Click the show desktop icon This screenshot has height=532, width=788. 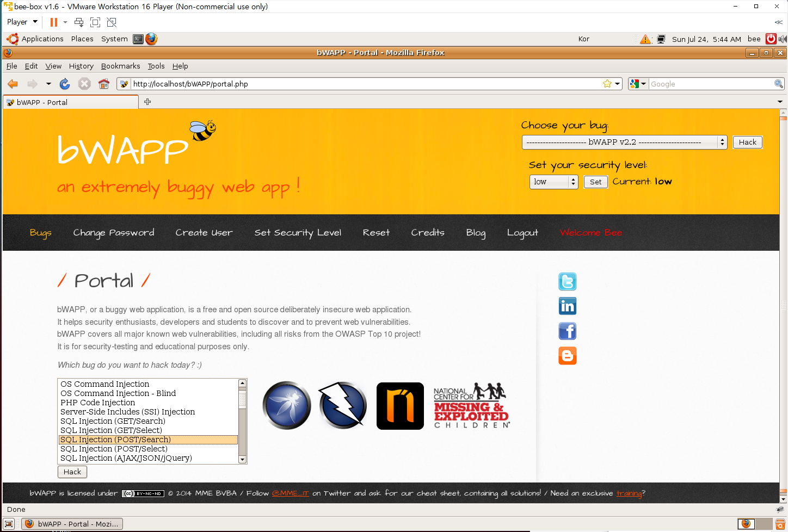click(x=9, y=524)
